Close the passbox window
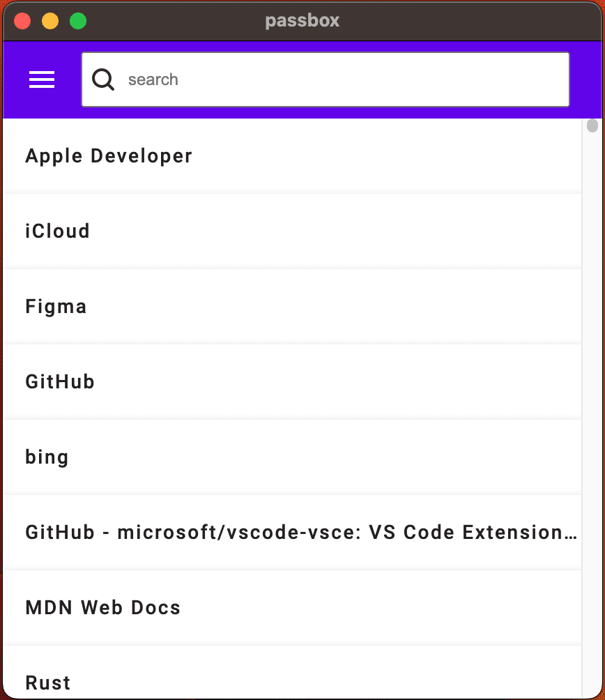The image size is (605, 700). tap(22, 21)
